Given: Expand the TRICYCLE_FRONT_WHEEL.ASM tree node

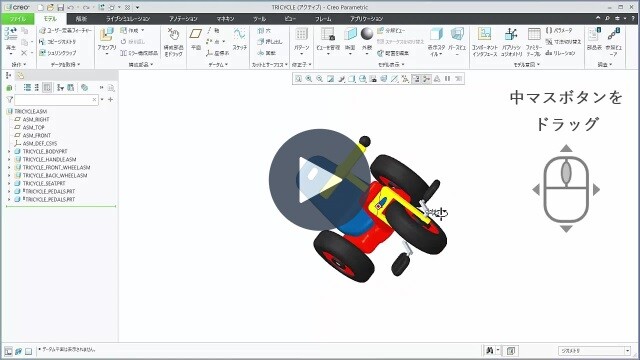Looking at the screenshot, I should 9,167.
